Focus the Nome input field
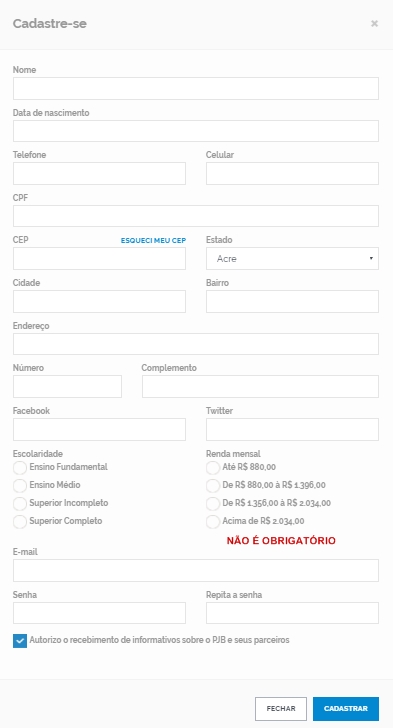Screen dimensions: 393x728 point(196,89)
